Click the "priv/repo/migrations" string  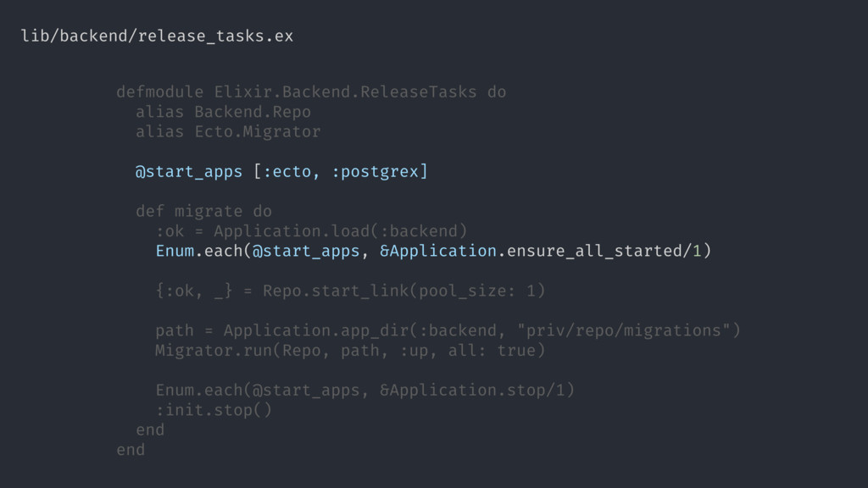(624, 331)
